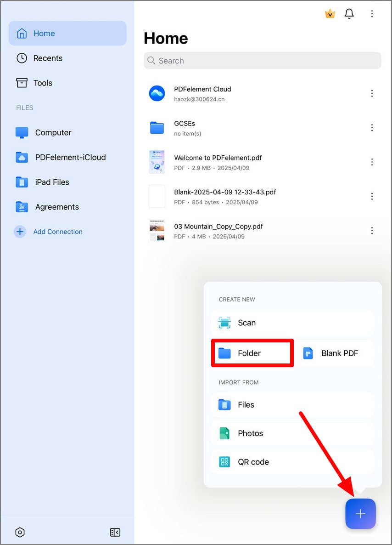Open notifications bell icon

[x=349, y=13]
